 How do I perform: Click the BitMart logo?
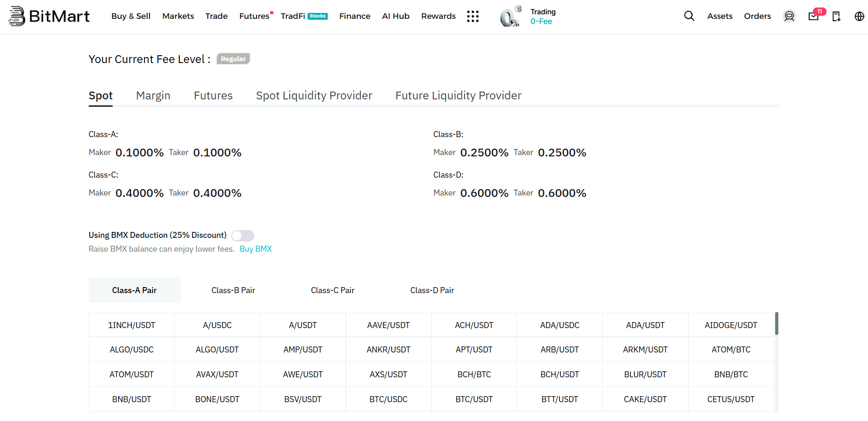pos(49,16)
